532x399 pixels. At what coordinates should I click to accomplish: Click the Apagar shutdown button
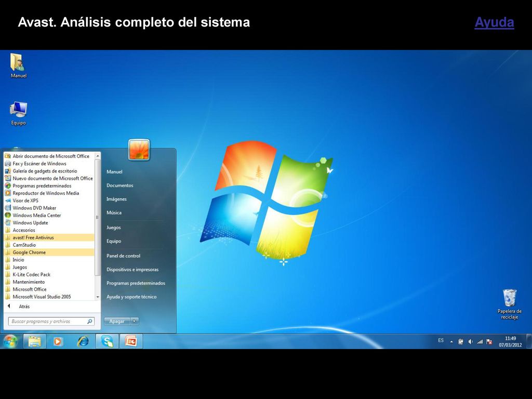click(x=117, y=321)
